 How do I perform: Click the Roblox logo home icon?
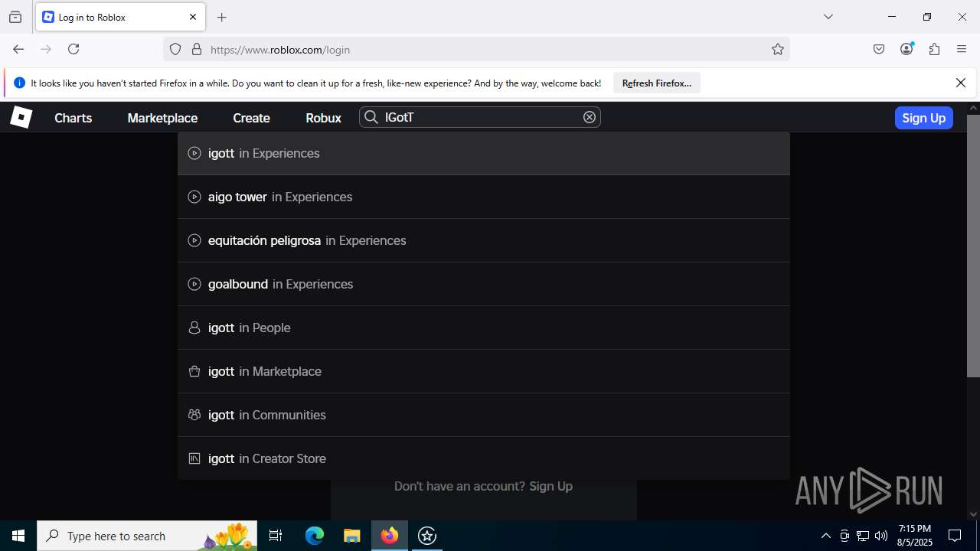coord(21,117)
